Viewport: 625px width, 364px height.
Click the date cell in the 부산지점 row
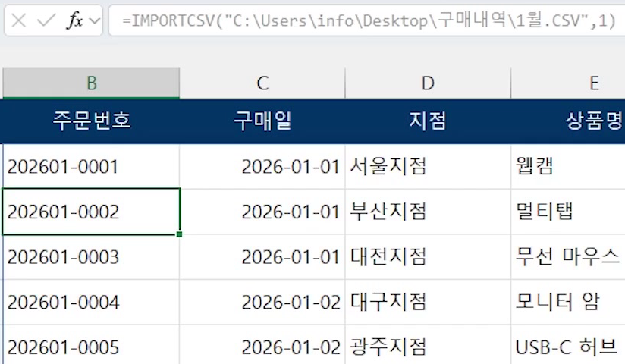[x=262, y=212]
